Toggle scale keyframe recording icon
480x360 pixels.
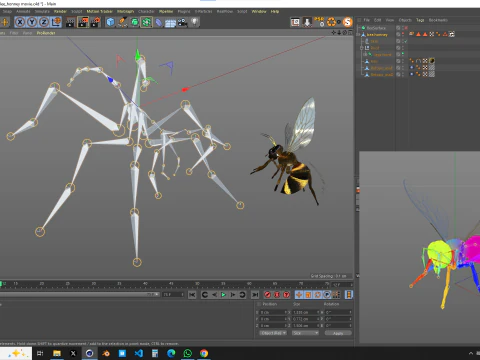[308, 295]
